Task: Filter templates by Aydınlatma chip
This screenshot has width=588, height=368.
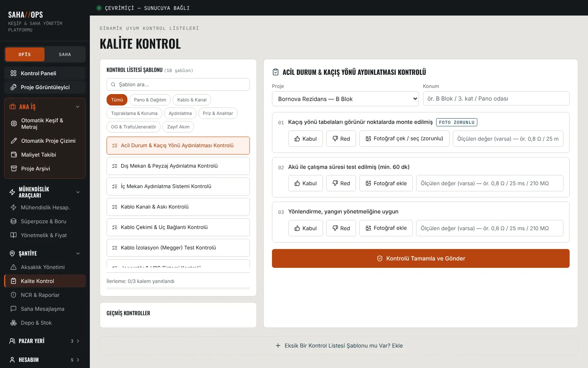Action: (180, 113)
